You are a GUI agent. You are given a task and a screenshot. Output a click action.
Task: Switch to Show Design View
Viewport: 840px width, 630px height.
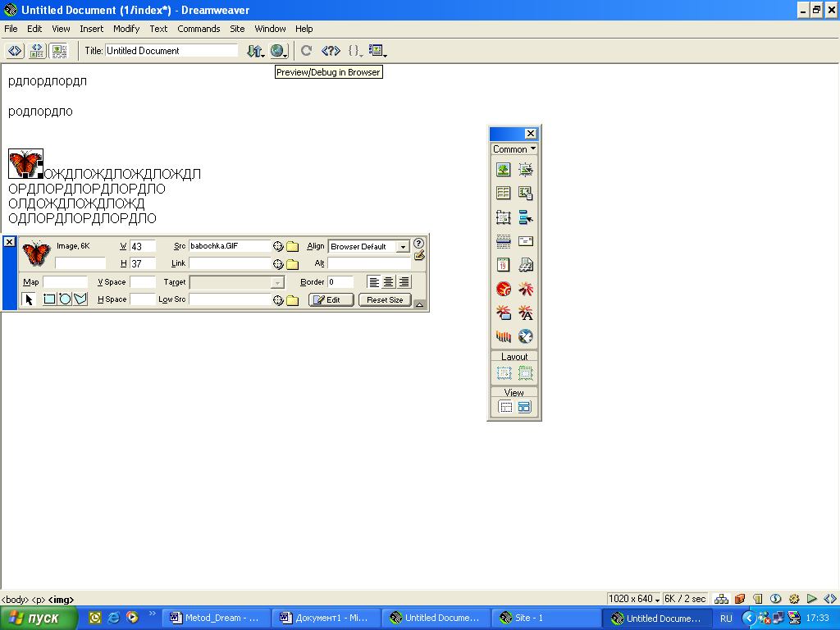[x=59, y=51]
